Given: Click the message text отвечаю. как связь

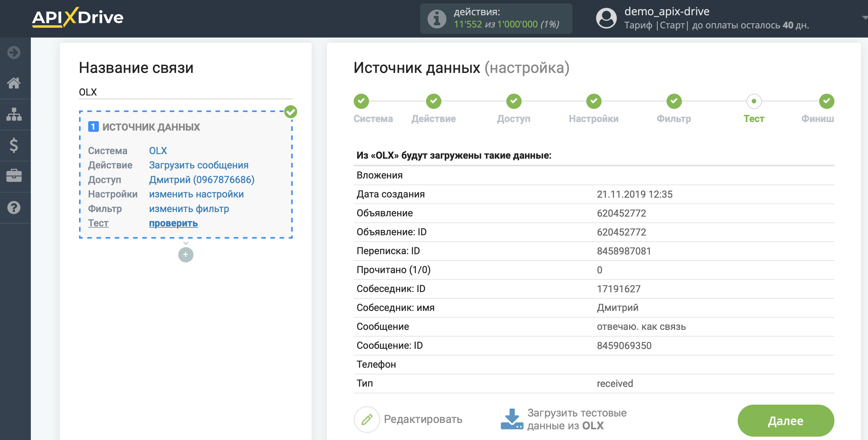Looking at the screenshot, I should point(641,326).
